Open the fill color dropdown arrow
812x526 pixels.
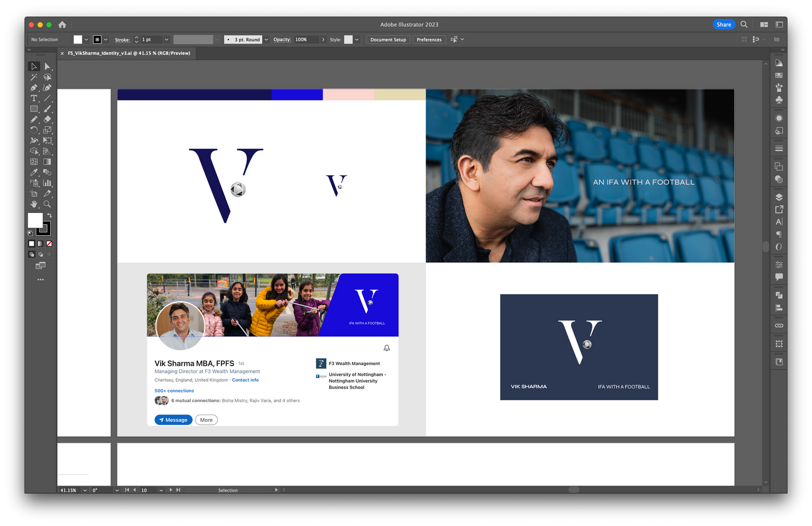coord(86,40)
